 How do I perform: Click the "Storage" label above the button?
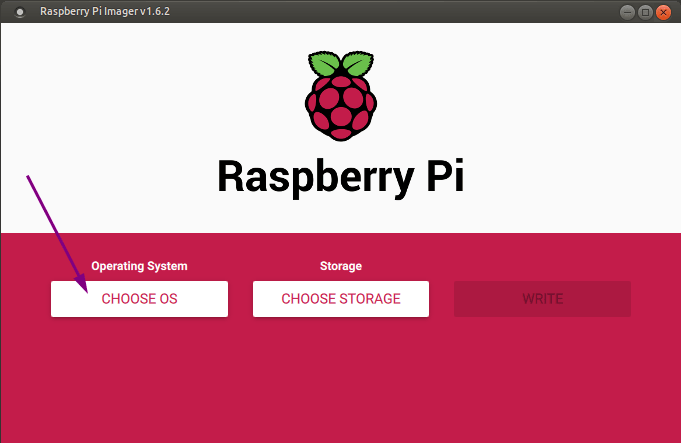coord(340,266)
